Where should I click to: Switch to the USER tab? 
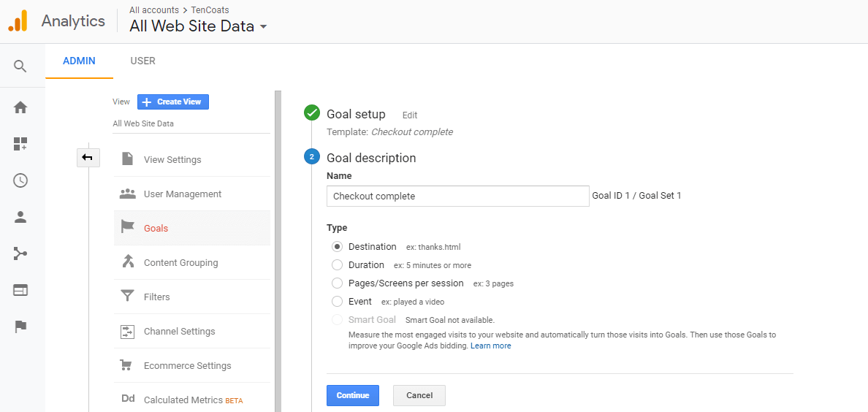pyautogui.click(x=142, y=61)
